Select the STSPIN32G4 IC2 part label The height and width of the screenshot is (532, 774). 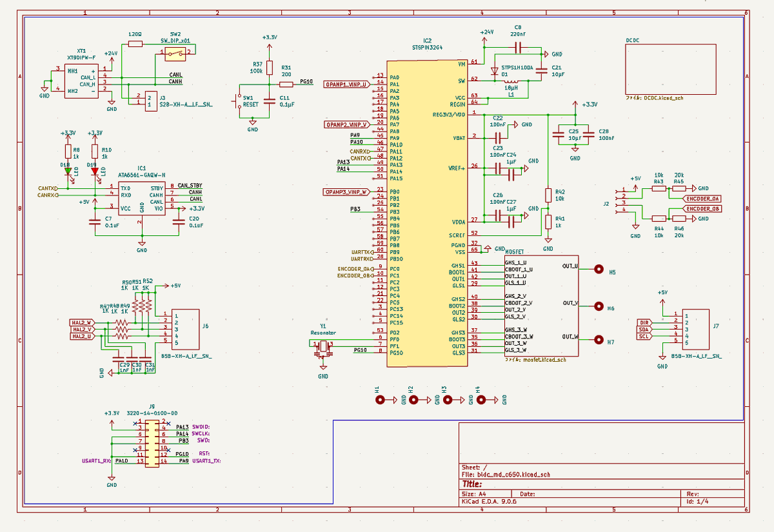[427, 48]
